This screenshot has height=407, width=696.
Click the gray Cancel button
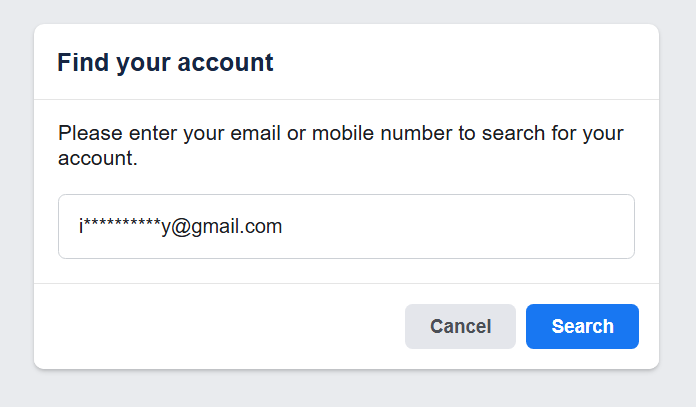(x=460, y=327)
